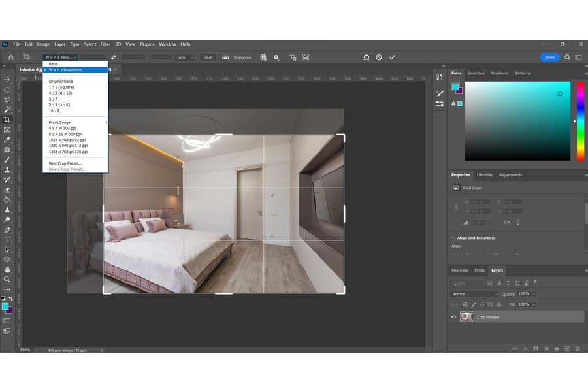Reset the crop box with undo arrow

click(366, 57)
